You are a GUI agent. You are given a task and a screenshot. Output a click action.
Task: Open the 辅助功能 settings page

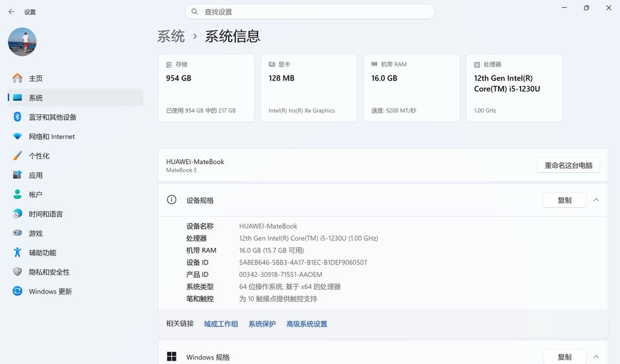pos(75,252)
